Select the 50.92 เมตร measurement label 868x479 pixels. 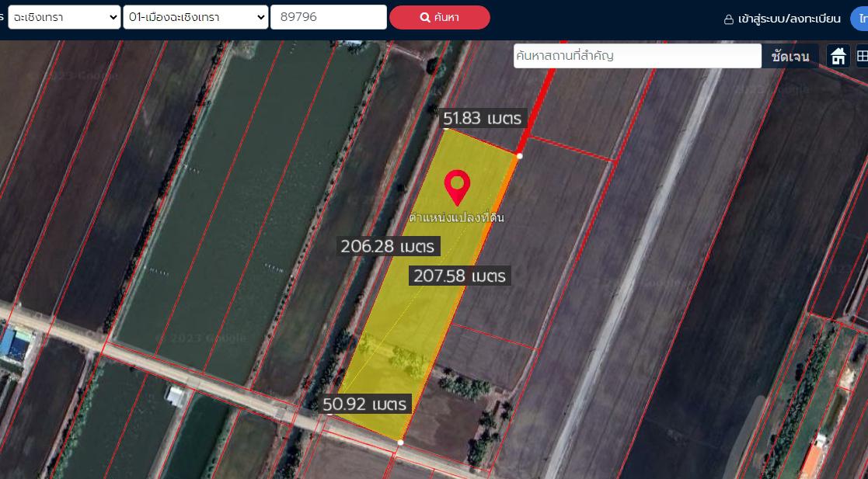click(366, 404)
